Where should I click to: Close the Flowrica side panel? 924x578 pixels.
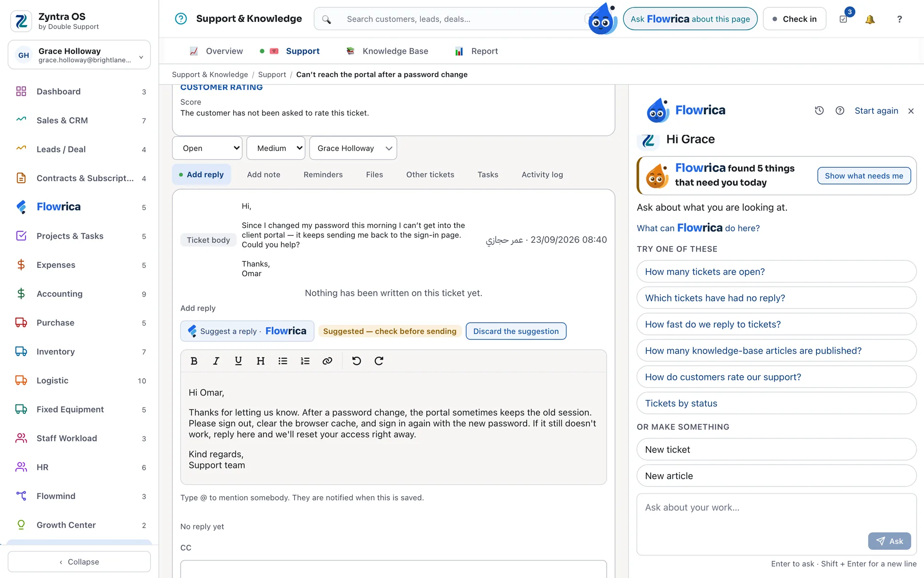coord(911,111)
